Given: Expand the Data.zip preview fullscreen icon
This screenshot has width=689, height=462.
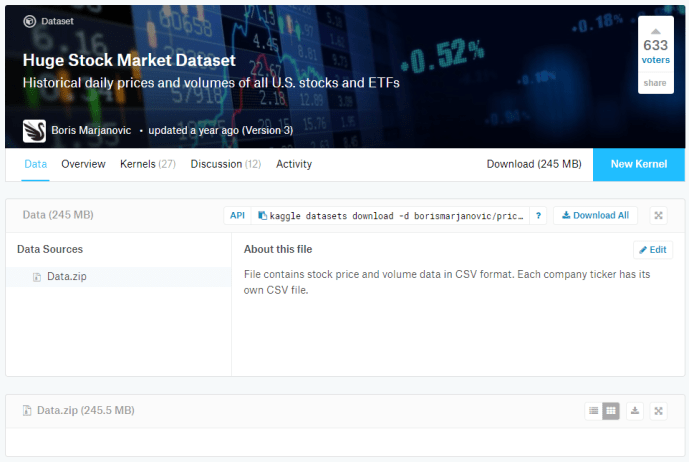Looking at the screenshot, I should pyautogui.click(x=658, y=411).
